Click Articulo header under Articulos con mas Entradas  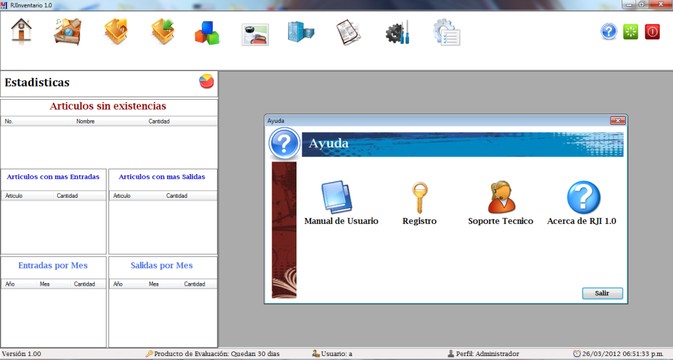point(14,196)
